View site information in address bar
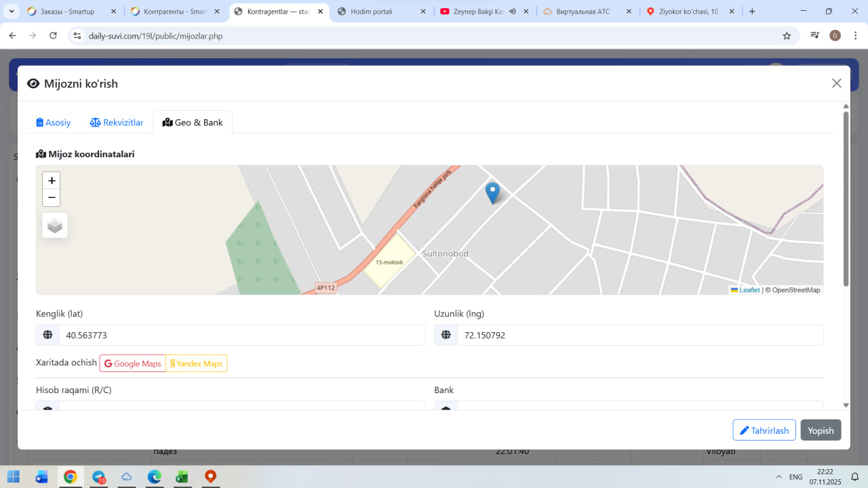 pos(77,36)
